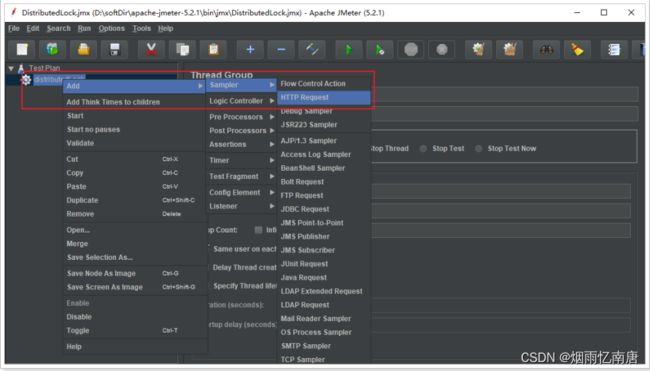Click the Paste clipboard icon
This screenshot has width=650, height=371.
click(x=213, y=50)
